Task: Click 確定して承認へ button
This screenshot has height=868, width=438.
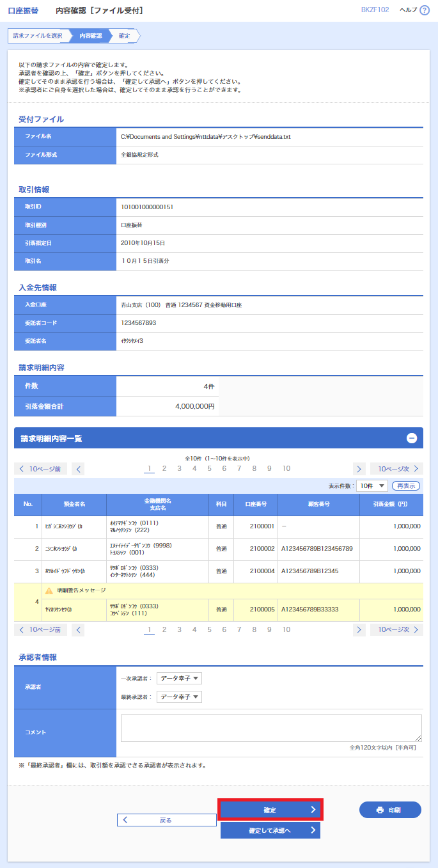Action: coord(270,830)
